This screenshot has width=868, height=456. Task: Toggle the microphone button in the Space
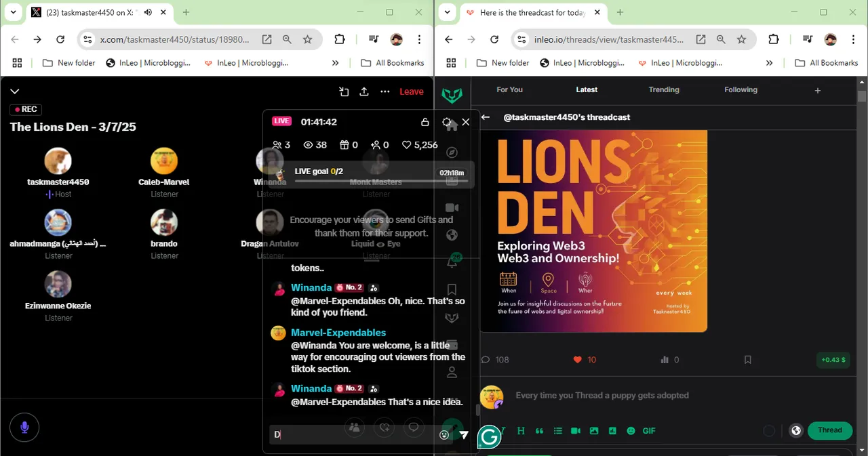pos(24,428)
